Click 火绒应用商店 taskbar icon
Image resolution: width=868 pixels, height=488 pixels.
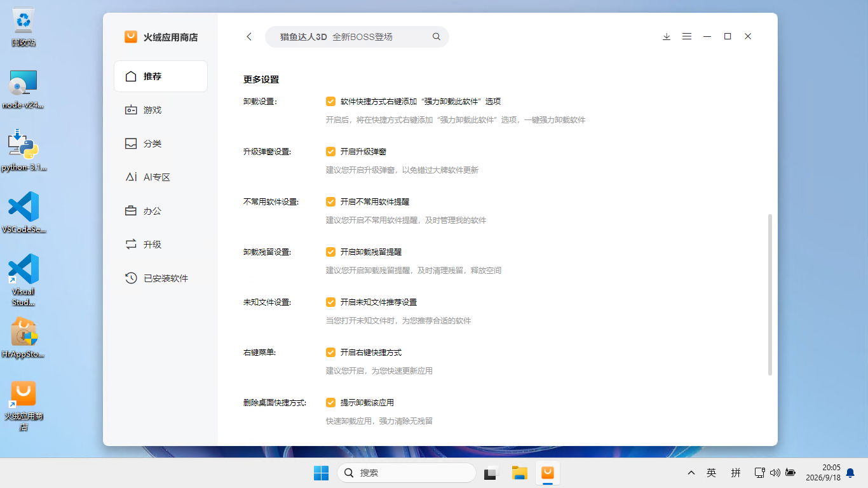pos(547,473)
